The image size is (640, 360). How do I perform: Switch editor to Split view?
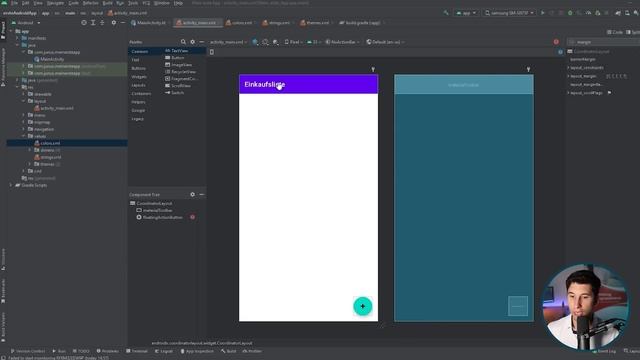(x=634, y=32)
